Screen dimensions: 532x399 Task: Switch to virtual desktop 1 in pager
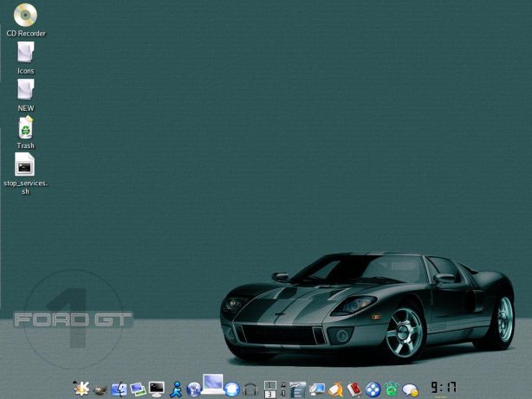[x=270, y=385]
